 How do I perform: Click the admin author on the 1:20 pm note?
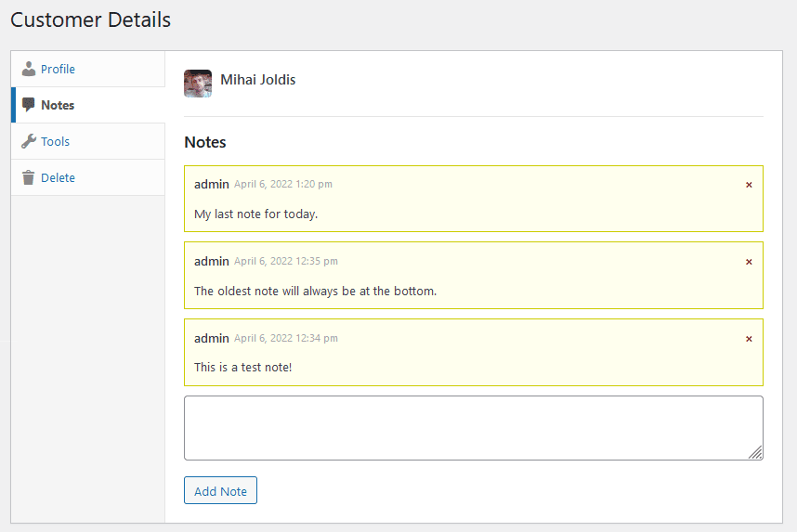pyautogui.click(x=212, y=184)
